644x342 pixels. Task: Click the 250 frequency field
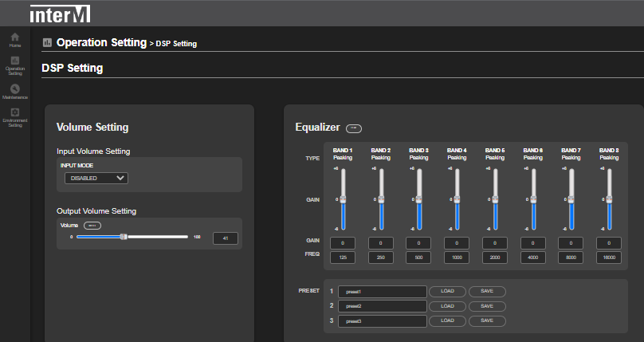click(381, 257)
